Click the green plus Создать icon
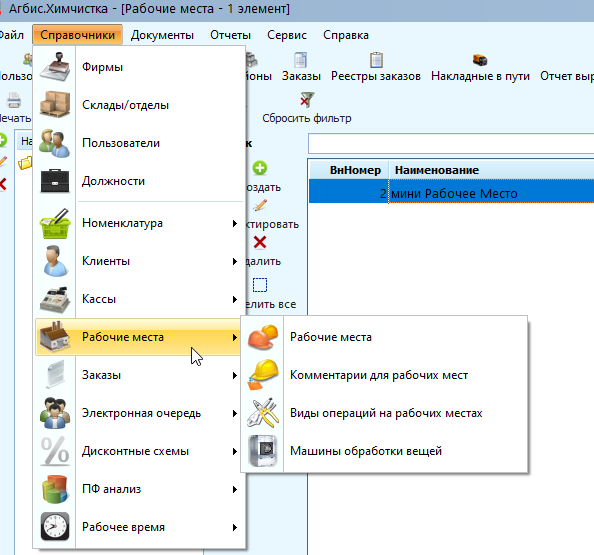This screenshot has width=594, height=555. click(x=260, y=168)
